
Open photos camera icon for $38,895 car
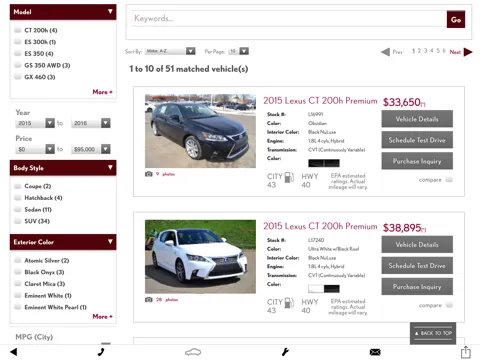149,300
